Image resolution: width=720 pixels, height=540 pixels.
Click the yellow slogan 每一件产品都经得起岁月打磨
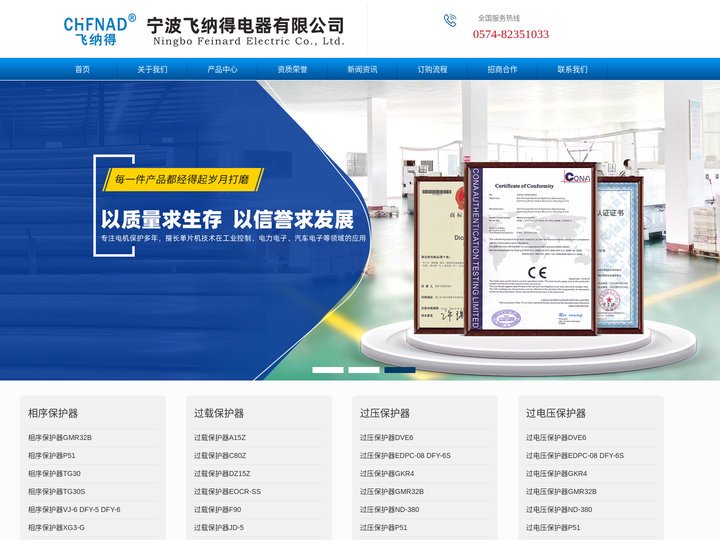pyautogui.click(x=181, y=179)
